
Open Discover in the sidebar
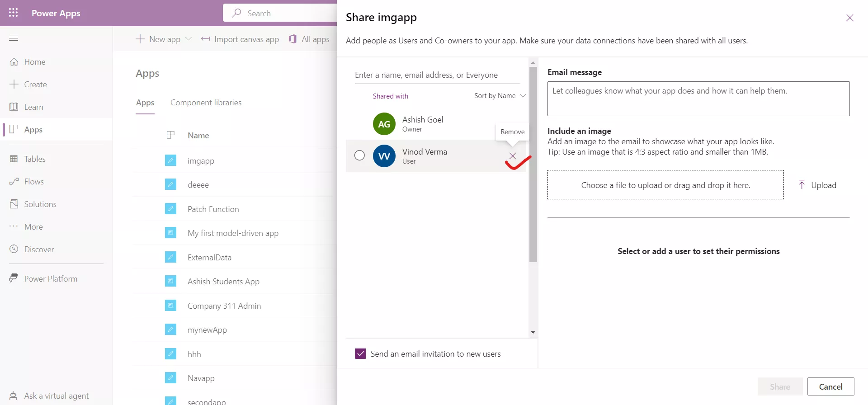point(39,250)
